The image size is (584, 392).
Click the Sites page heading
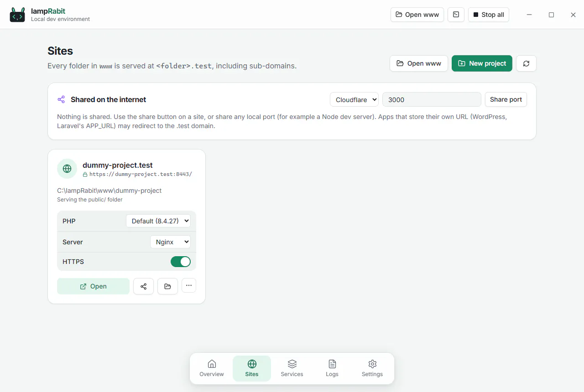click(x=60, y=51)
